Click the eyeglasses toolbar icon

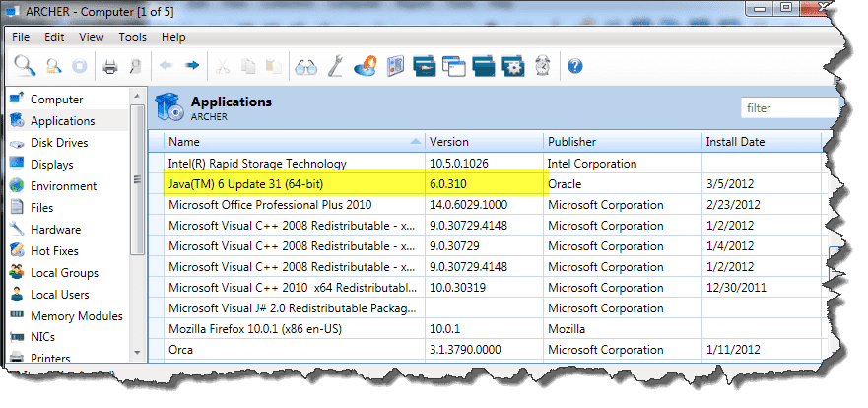305,68
